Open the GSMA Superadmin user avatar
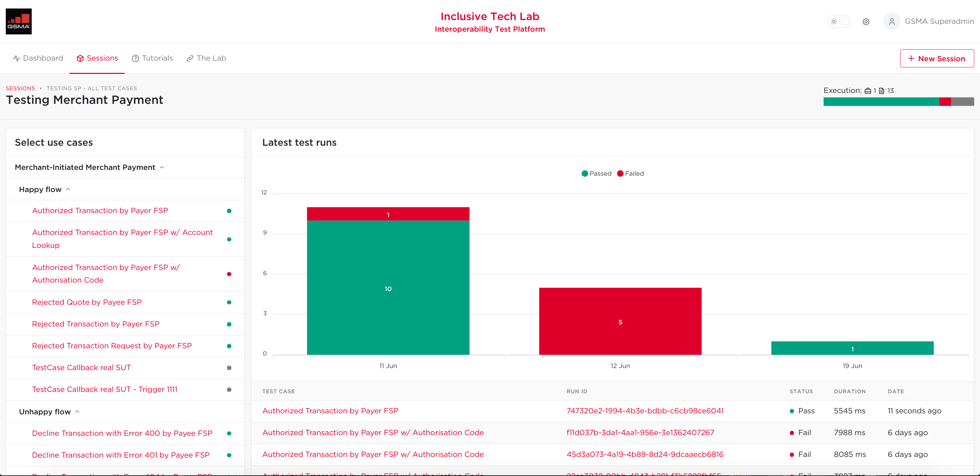Screen dimensions: 980x476 coord(891,22)
